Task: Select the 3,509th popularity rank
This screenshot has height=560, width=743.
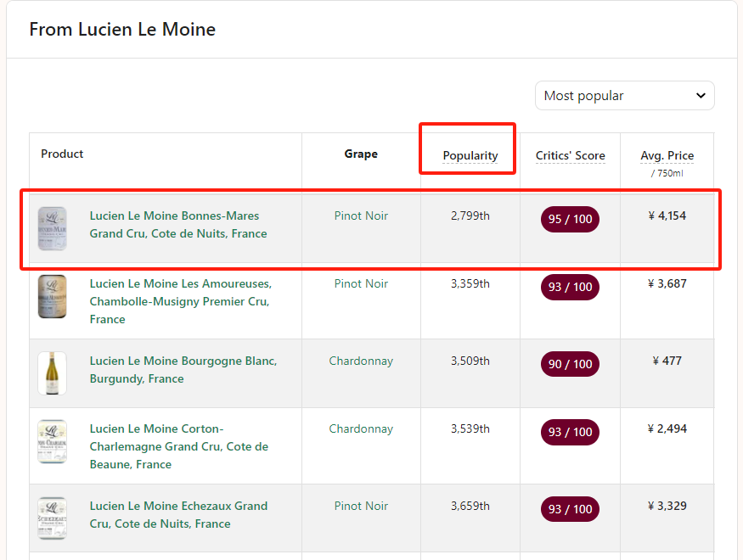Action: point(470,361)
